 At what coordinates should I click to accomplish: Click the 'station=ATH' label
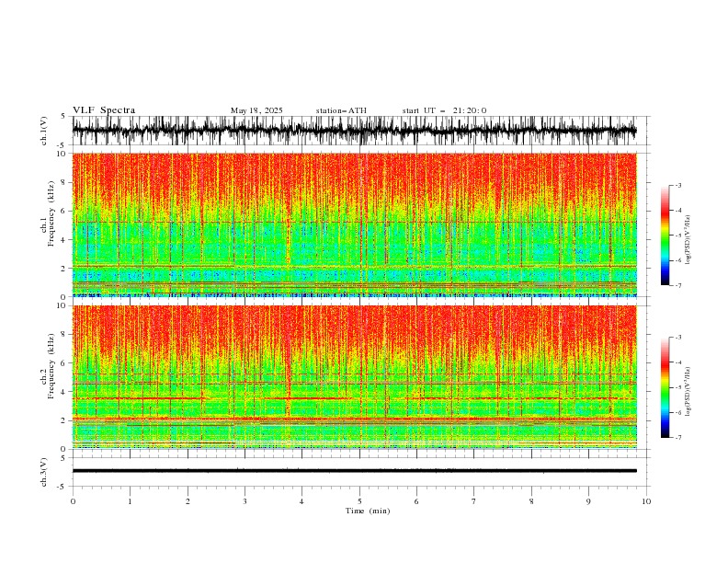point(341,110)
